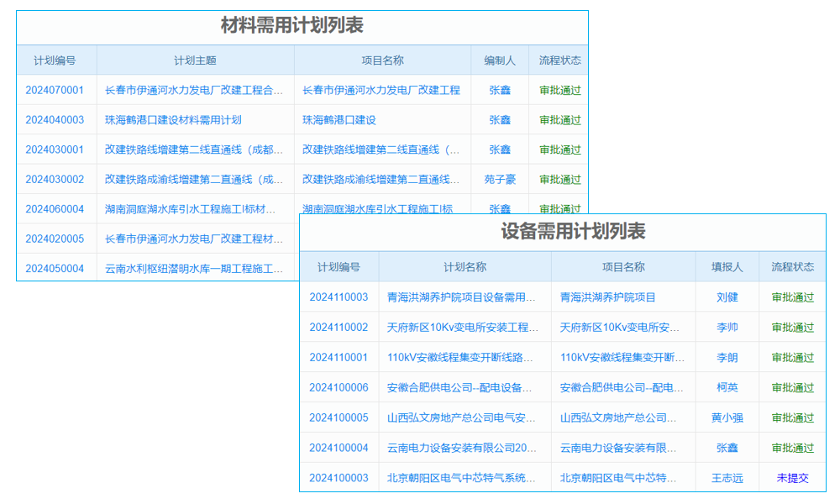The height and width of the screenshot is (504, 840).
Task: Click 审批通过 status for plan 2024040003
Action: point(558,119)
